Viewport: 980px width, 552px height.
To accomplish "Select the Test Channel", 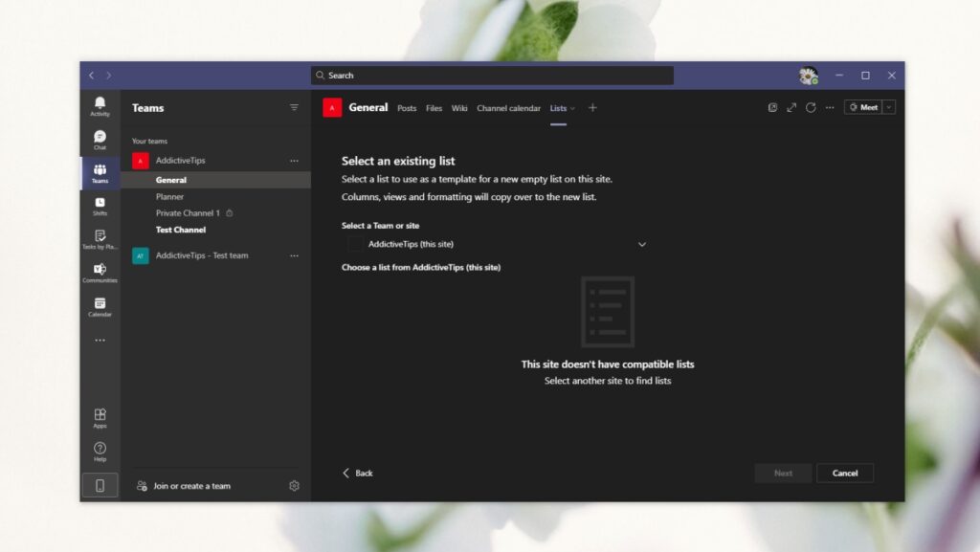I will coord(181,230).
